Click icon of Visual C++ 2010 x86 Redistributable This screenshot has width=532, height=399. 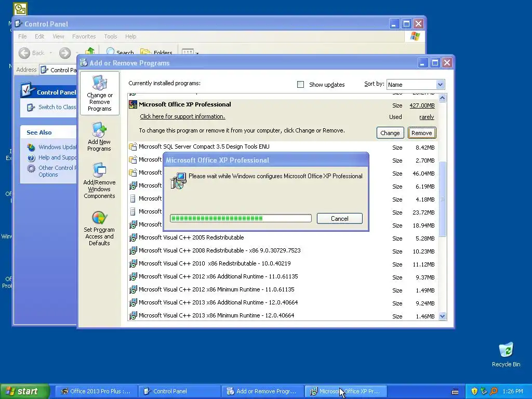[x=133, y=263]
